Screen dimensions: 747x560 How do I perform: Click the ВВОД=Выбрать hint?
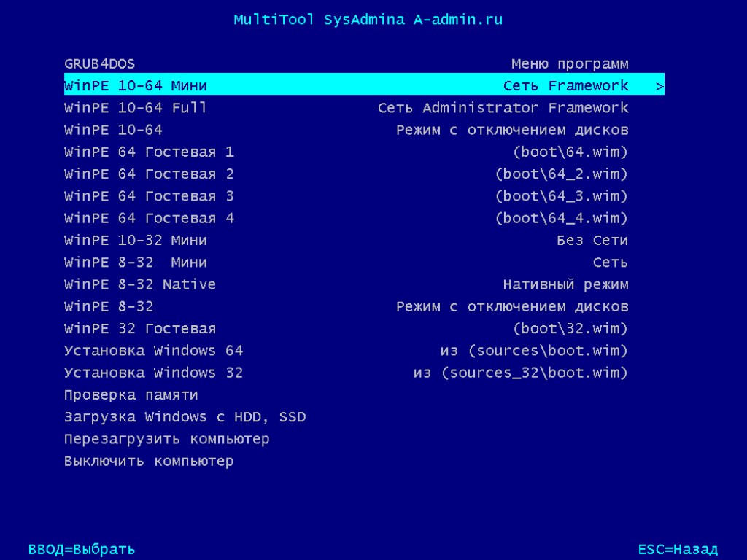[82, 549]
